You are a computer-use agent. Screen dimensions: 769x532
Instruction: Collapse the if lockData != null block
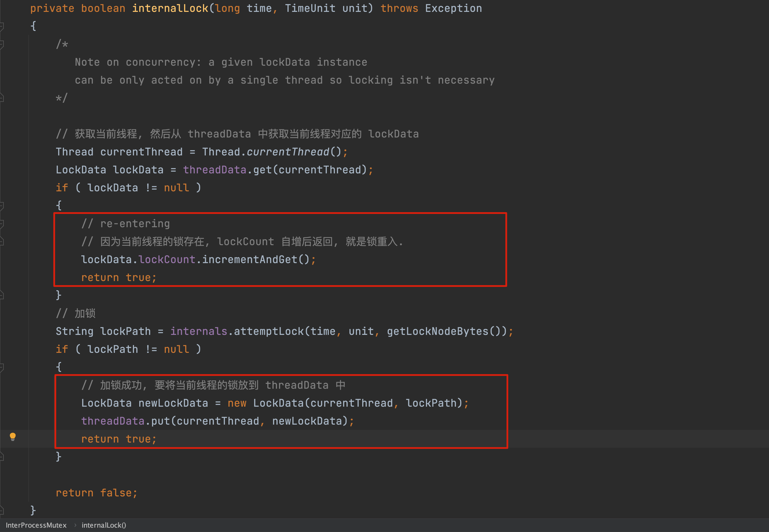click(x=1, y=206)
